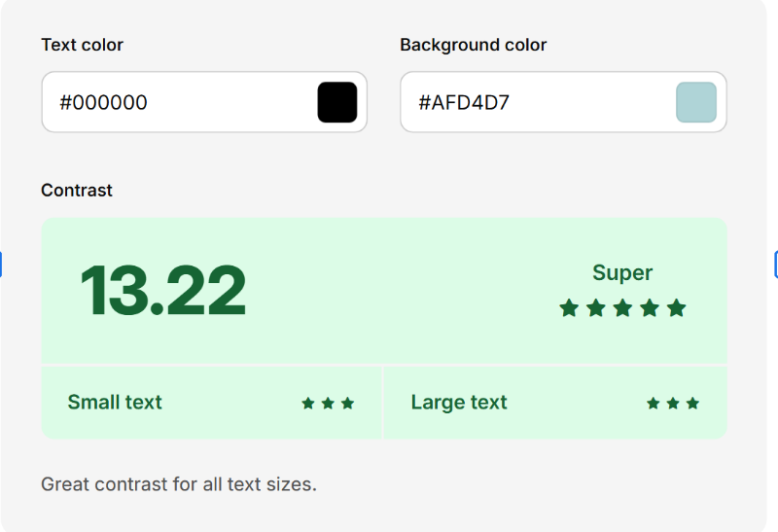Select the Small text label
Screen dimensions: 778x532
click(115, 403)
